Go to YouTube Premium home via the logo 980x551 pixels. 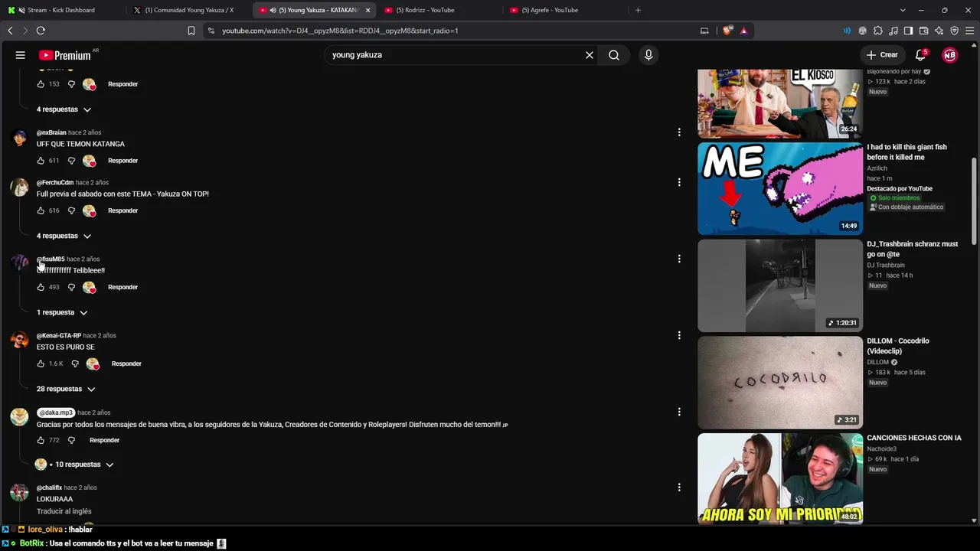coord(65,55)
